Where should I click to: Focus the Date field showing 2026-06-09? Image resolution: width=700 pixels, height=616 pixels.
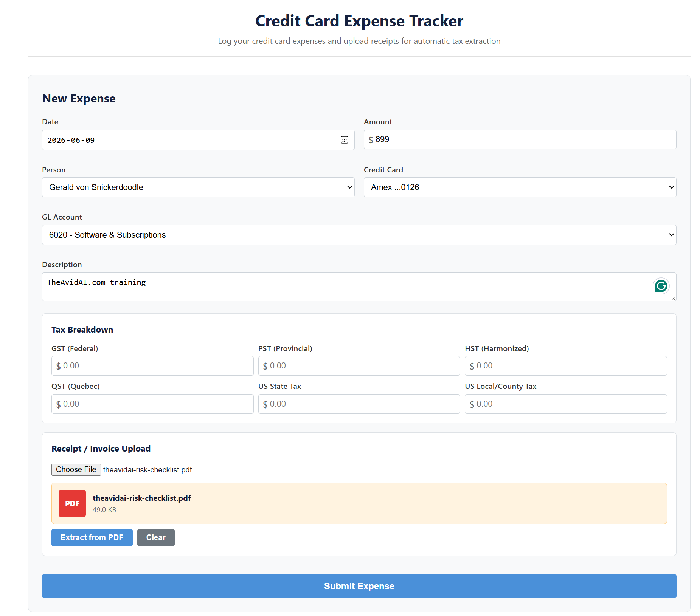point(198,140)
